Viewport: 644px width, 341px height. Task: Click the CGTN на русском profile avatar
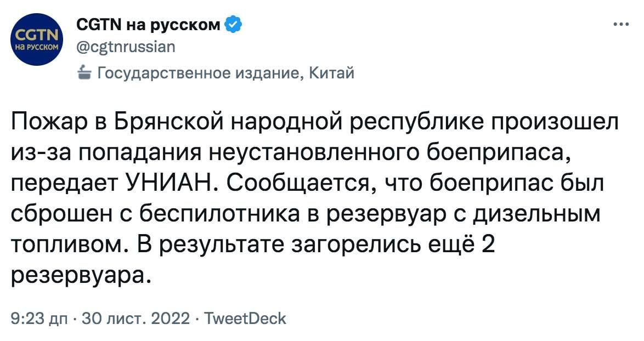tap(37, 39)
